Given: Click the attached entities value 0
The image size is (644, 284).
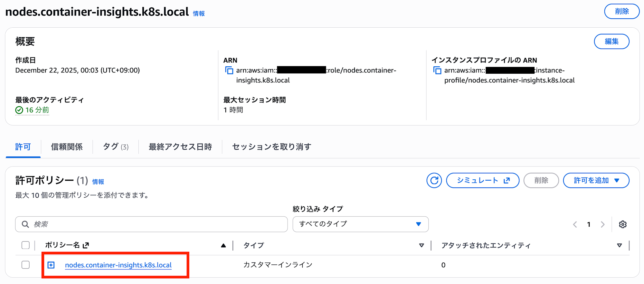Looking at the screenshot, I should tap(443, 265).
